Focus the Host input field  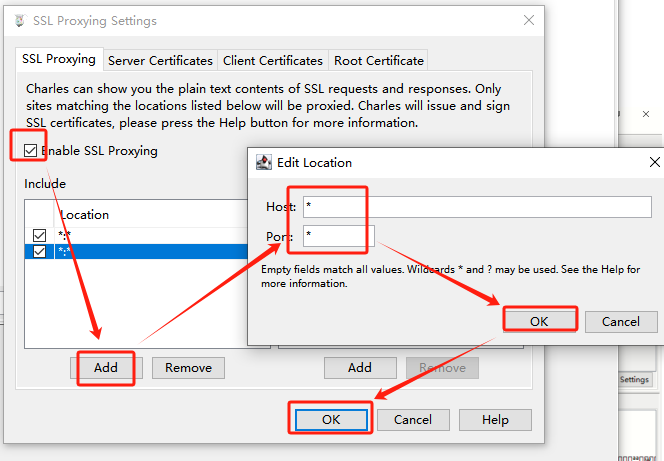[477, 207]
